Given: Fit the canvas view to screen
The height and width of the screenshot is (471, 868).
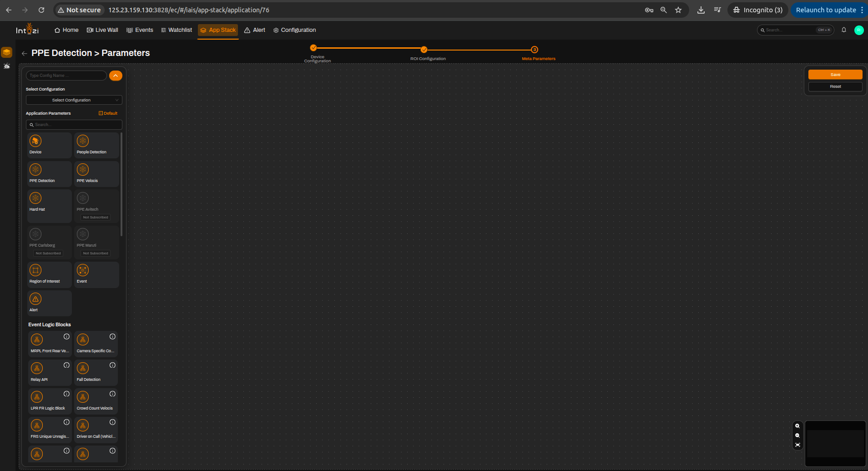Looking at the screenshot, I should click(x=797, y=445).
